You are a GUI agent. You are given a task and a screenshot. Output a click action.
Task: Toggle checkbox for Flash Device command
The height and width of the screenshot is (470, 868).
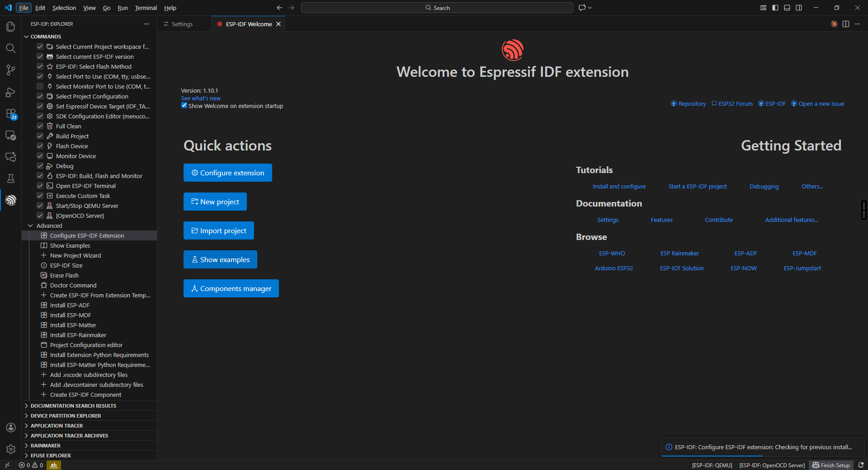pos(40,146)
